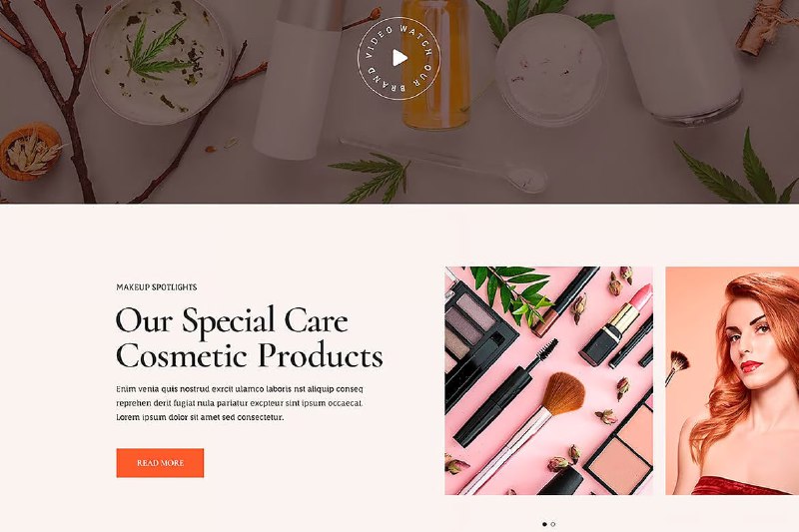The width and height of the screenshot is (799, 532).
Task: Click the 'Our Special Care Cosmetic Products' heading
Action: [249, 337]
